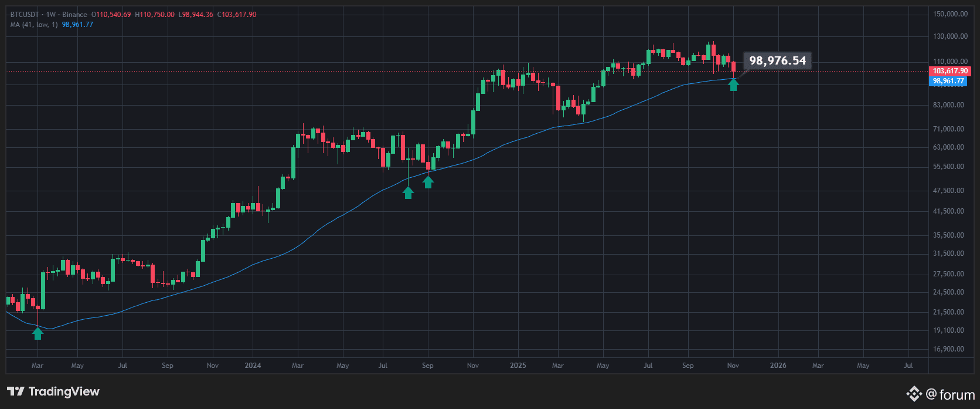980x409 pixels.
Task: Click MA legend value 98,961.77 in top-left
Action: click(x=77, y=25)
